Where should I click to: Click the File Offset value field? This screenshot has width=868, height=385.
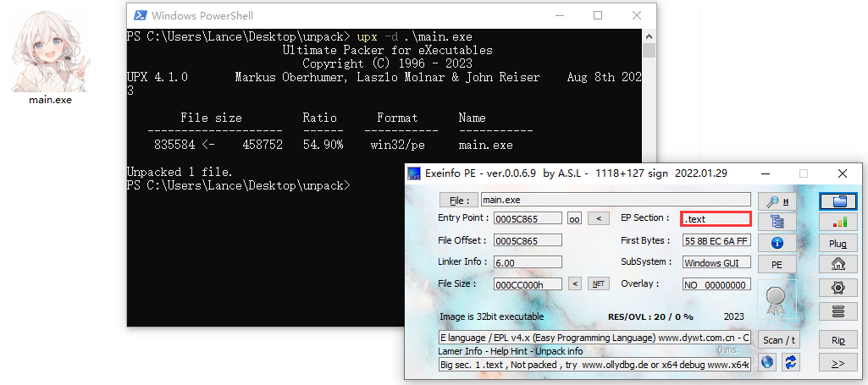click(x=528, y=240)
